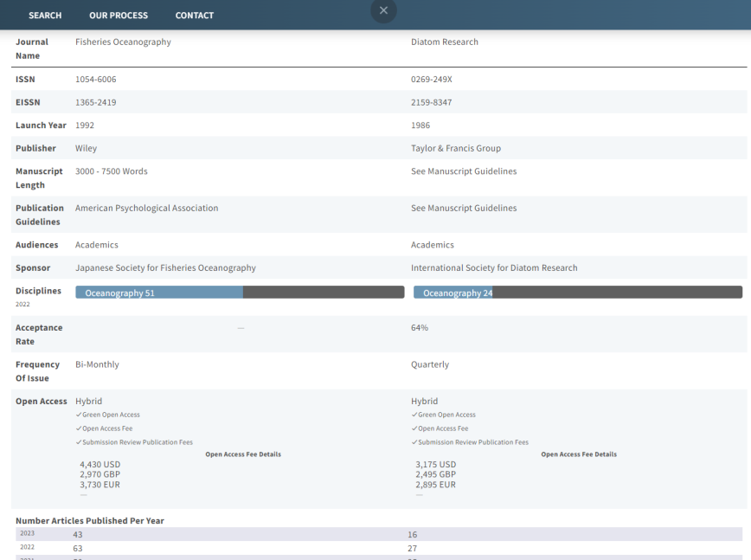
Task: Follow the Taylor & Francis Group publisher link
Action: pos(453,147)
